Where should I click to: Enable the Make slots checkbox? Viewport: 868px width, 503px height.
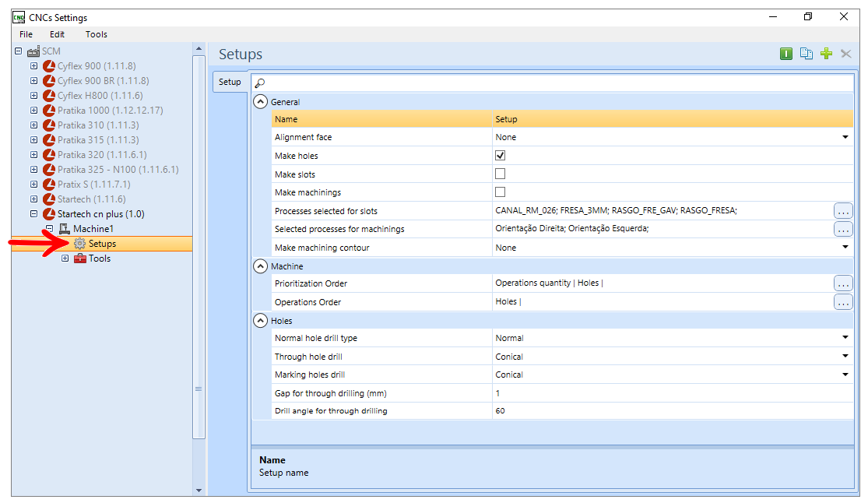(500, 174)
